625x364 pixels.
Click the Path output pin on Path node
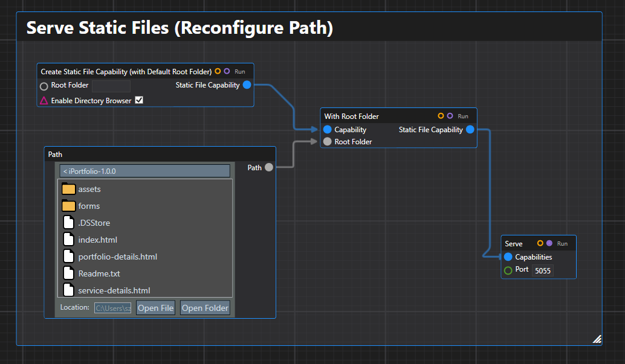(269, 167)
